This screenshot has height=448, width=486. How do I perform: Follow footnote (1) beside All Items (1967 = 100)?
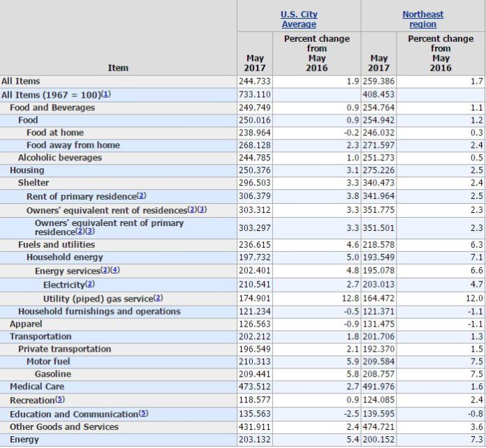point(106,94)
